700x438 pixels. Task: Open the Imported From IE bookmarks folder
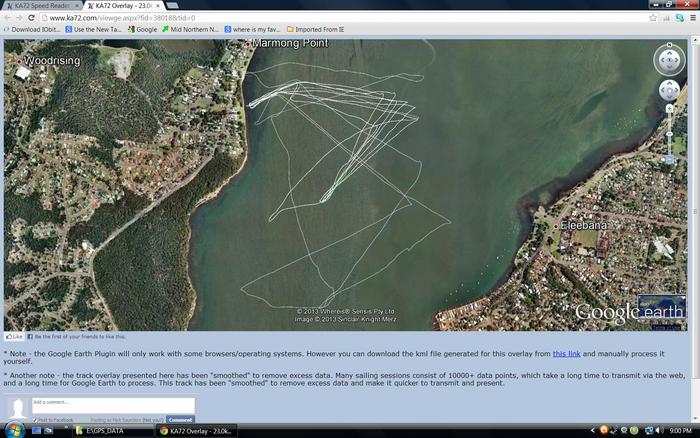click(319, 30)
